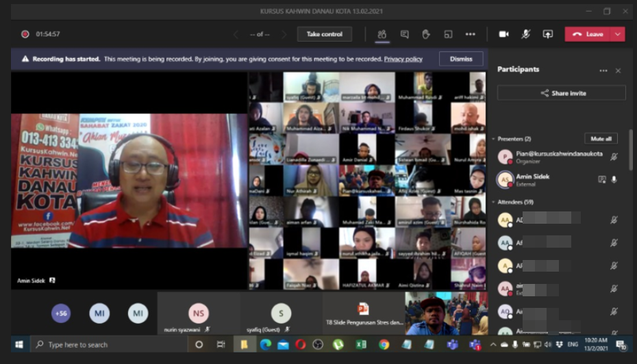Viewport: 637px width, 364px height.
Task: Go to previous slide arrow
Action: (x=236, y=34)
